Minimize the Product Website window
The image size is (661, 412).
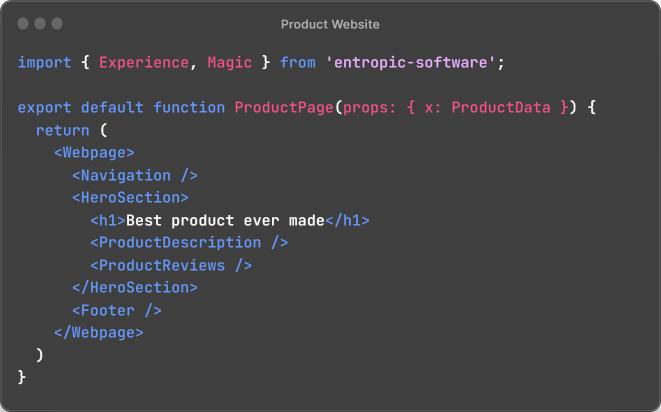click(x=40, y=23)
